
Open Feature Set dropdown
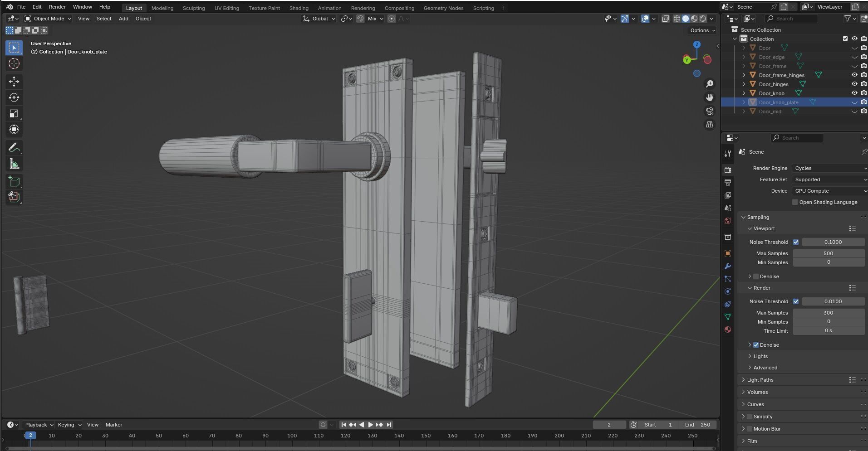tap(830, 179)
